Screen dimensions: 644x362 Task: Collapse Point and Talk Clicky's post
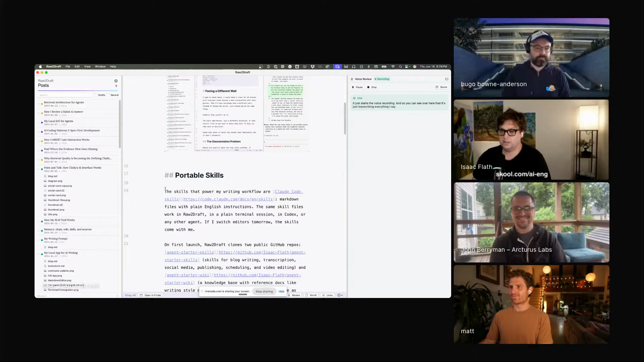point(39,169)
